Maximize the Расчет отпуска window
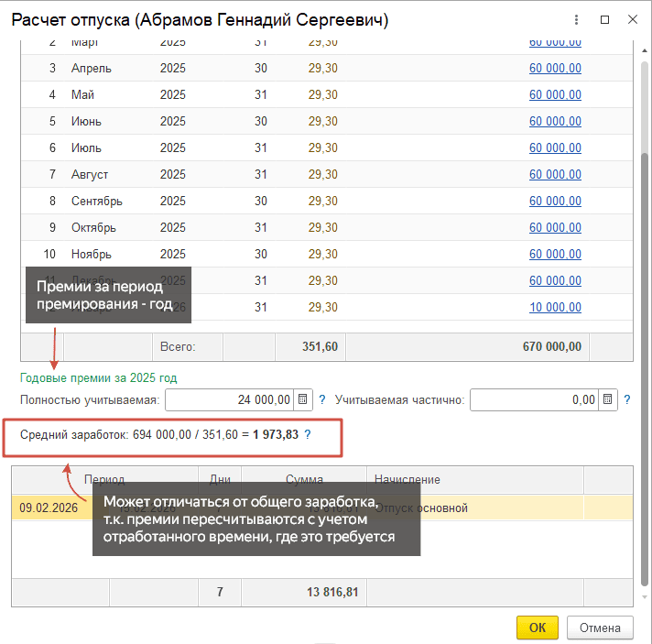This screenshot has width=652, height=644. [x=604, y=19]
